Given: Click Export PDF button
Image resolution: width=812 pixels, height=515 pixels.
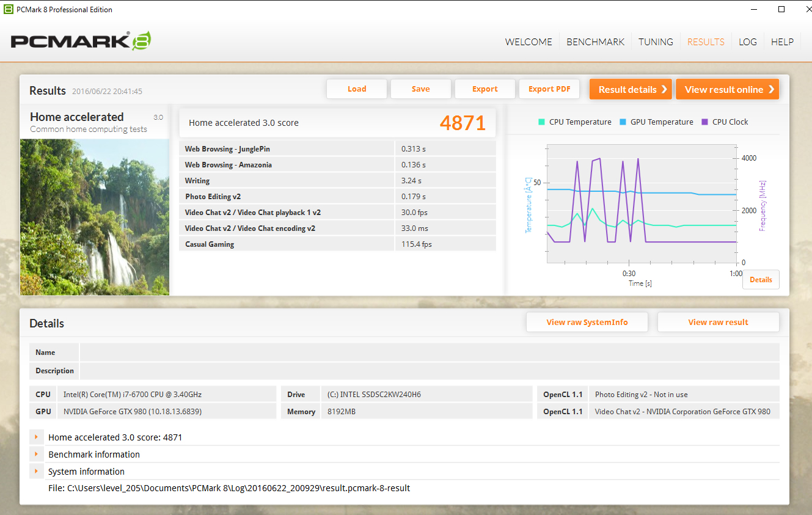Looking at the screenshot, I should [549, 89].
